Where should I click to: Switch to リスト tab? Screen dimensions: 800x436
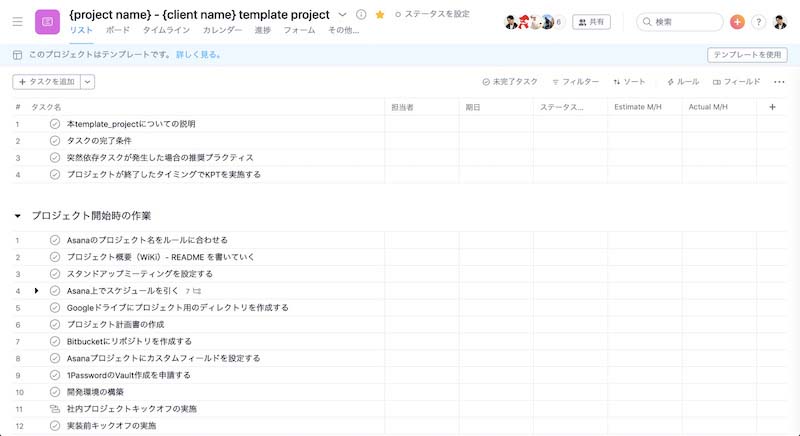[x=81, y=30]
